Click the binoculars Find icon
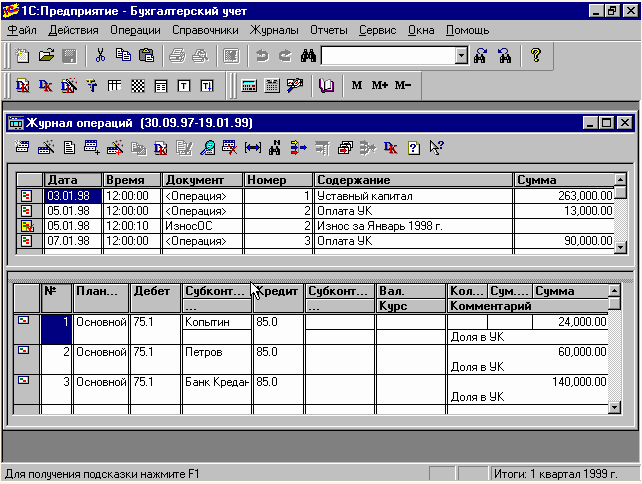 (308, 56)
